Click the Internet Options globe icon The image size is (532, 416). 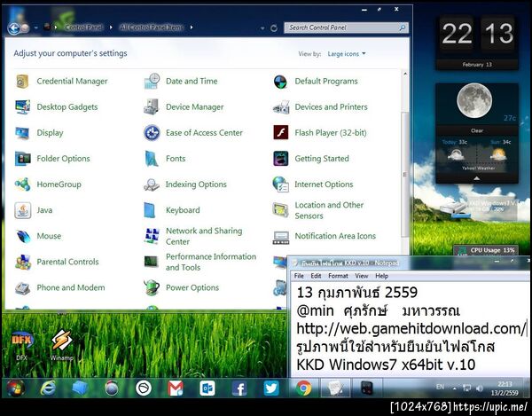281,184
